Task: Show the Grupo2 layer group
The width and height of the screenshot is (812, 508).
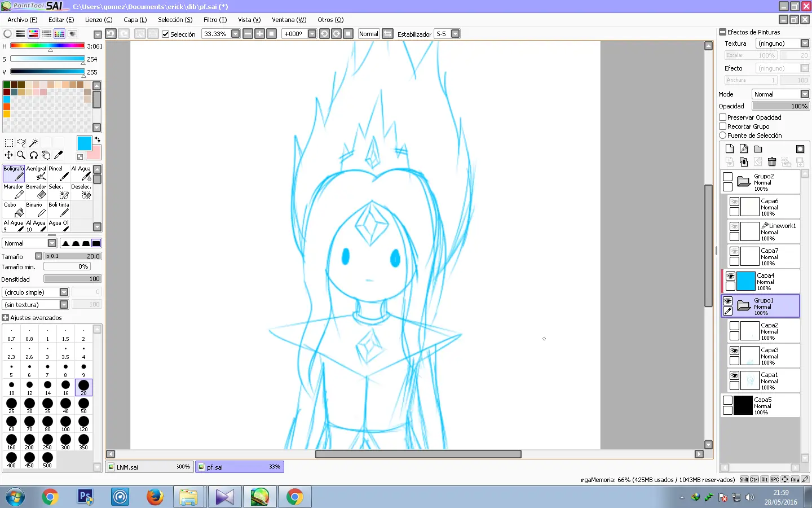Action: [728, 177]
